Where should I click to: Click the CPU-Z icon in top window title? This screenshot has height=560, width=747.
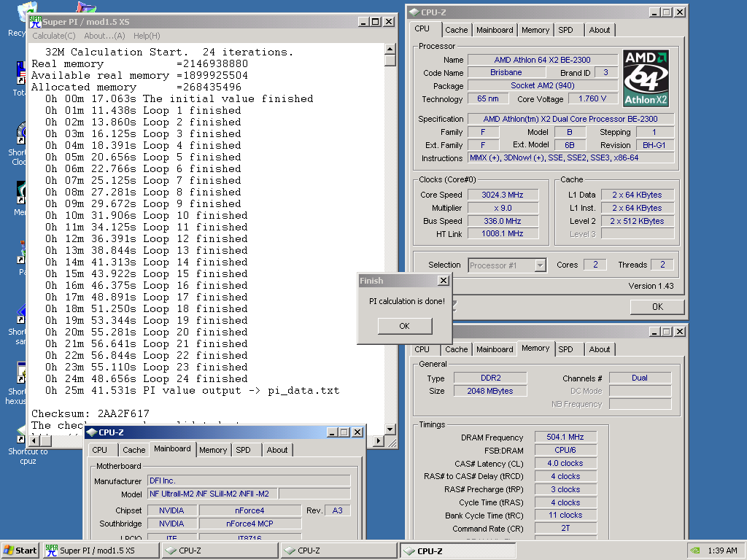coord(414,12)
